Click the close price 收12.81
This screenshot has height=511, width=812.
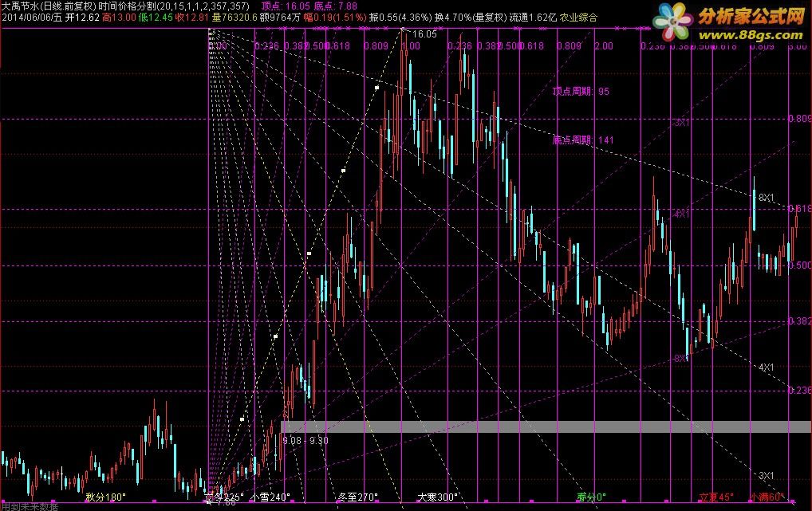tap(191, 18)
